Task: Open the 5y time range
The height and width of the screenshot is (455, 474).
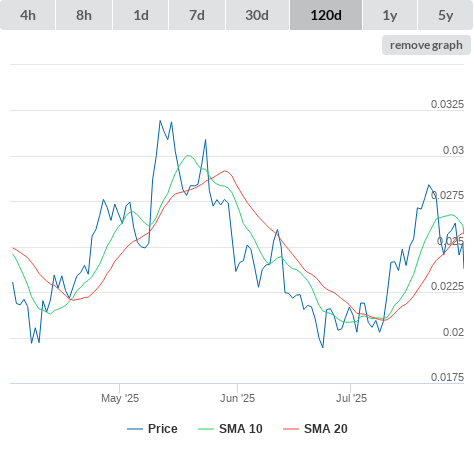Action: coord(446,15)
